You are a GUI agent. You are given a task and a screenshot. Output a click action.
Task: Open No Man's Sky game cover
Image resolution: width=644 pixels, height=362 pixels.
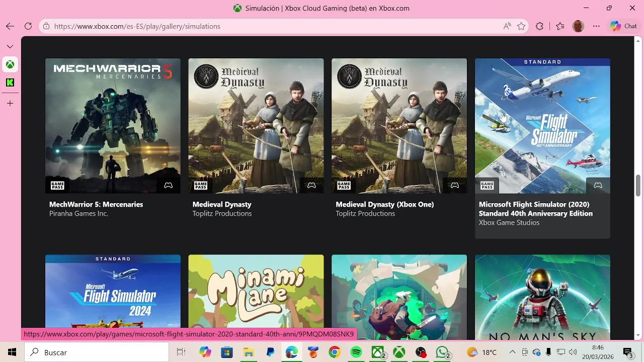point(542,298)
